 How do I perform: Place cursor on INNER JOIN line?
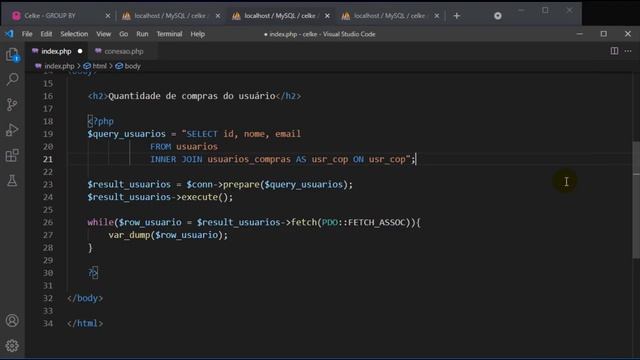[282, 159]
